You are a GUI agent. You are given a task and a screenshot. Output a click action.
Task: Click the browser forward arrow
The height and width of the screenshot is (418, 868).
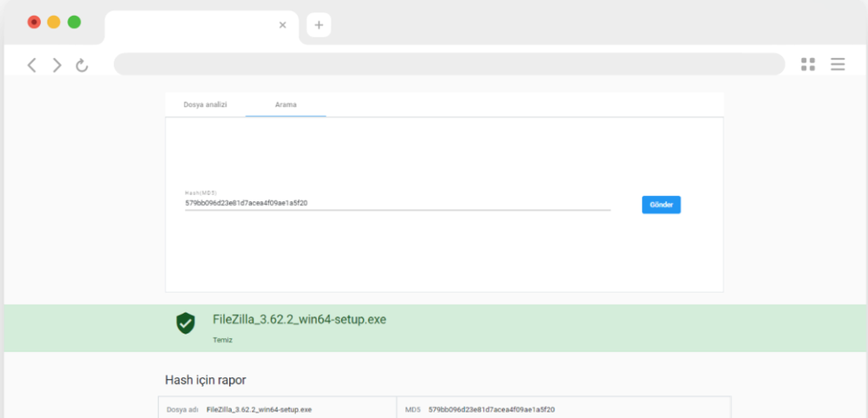coord(57,65)
